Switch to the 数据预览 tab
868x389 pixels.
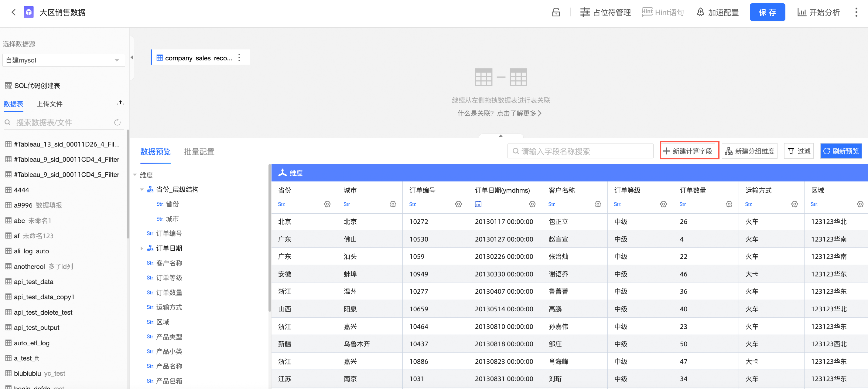click(x=155, y=152)
